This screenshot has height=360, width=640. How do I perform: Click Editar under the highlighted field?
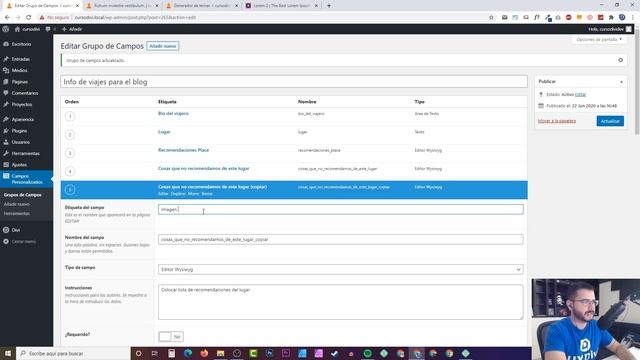[163, 194]
